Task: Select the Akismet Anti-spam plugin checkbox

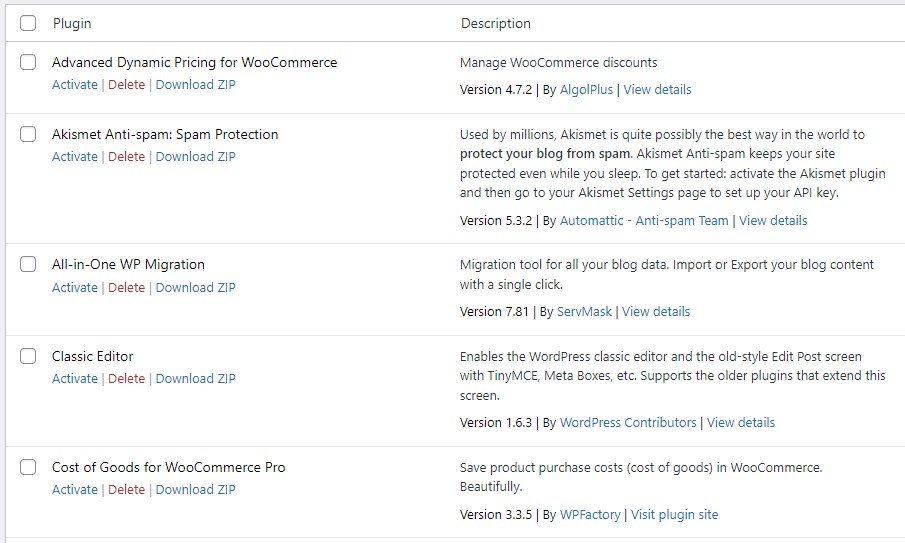Action: pos(28,134)
